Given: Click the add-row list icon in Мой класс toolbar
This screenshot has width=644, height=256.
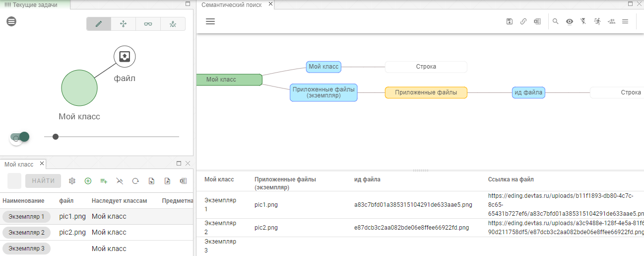Looking at the screenshot, I should point(104,181).
